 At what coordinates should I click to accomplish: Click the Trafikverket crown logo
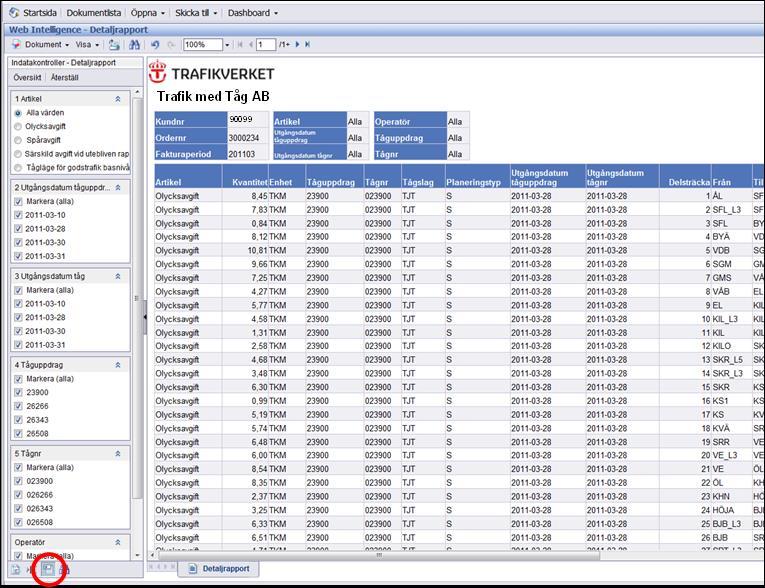click(x=158, y=71)
